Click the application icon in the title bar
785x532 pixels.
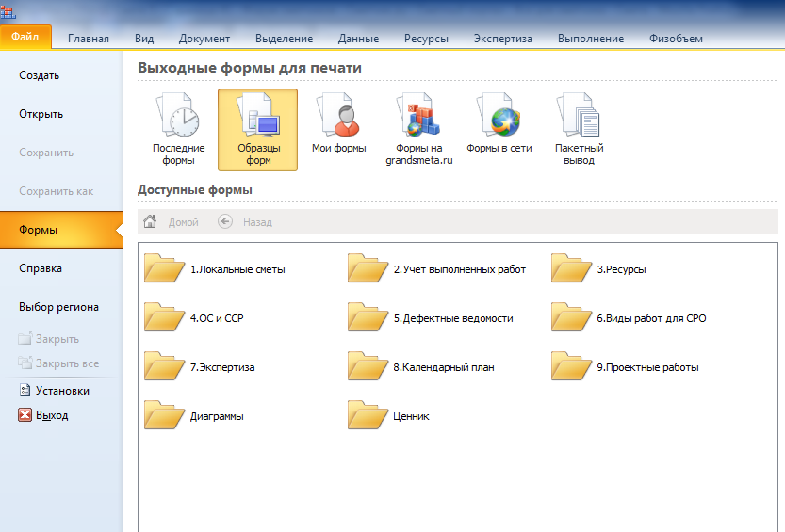coord(8,11)
